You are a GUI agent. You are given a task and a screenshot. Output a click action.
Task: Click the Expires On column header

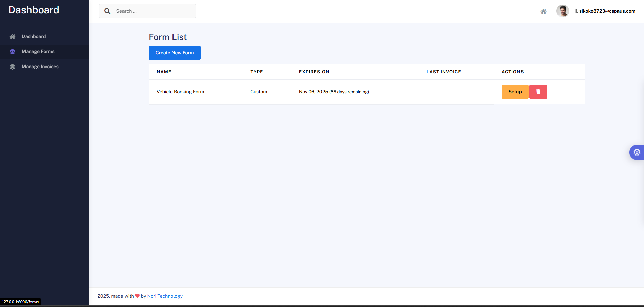pos(314,72)
